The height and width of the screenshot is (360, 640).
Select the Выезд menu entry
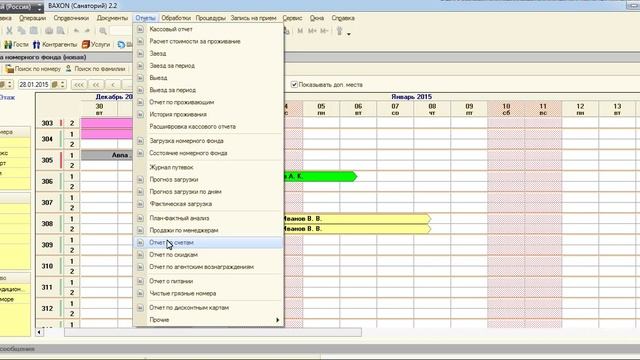[x=209, y=78]
